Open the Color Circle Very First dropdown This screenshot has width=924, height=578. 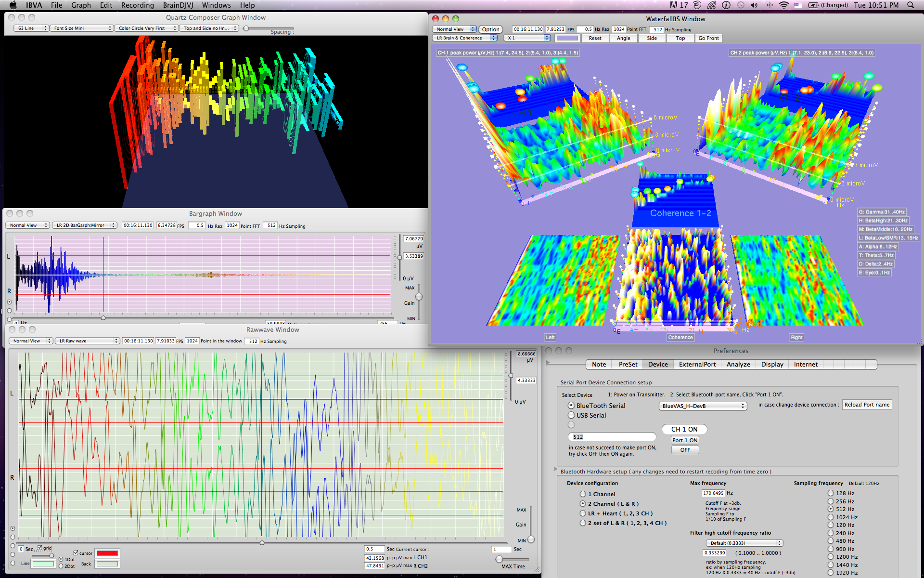point(146,28)
